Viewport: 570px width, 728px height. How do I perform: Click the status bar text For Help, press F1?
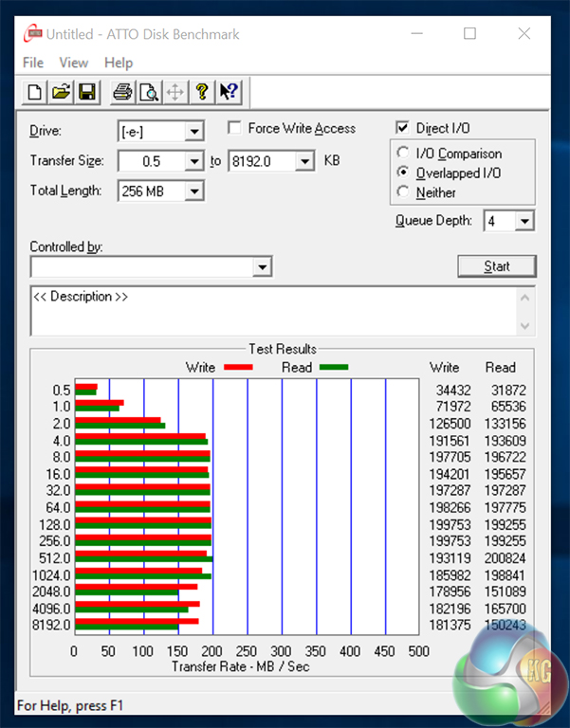[x=70, y=705]
